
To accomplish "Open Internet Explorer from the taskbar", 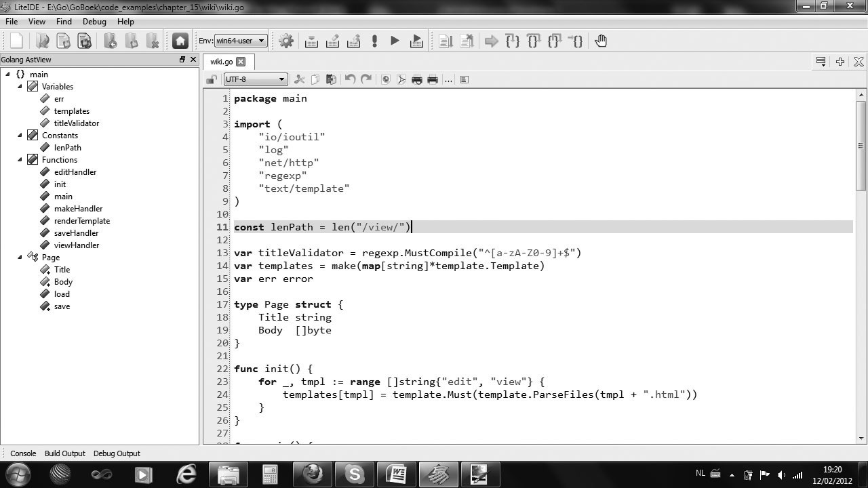I will [x=186, y=474].
